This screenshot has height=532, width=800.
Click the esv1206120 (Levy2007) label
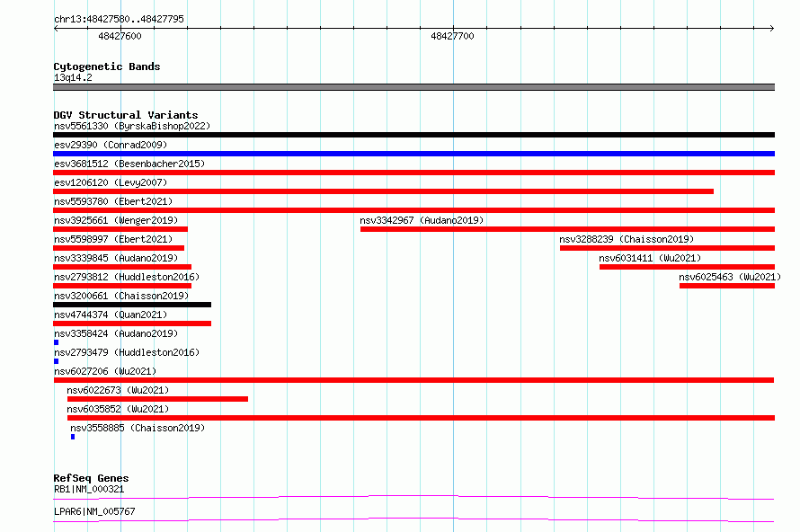coord(111,182)
